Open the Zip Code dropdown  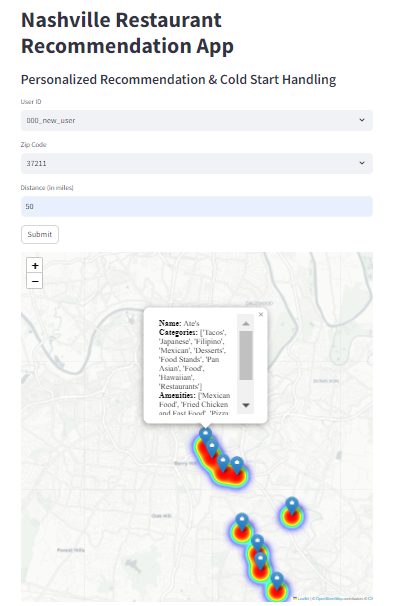coord(197,163)
